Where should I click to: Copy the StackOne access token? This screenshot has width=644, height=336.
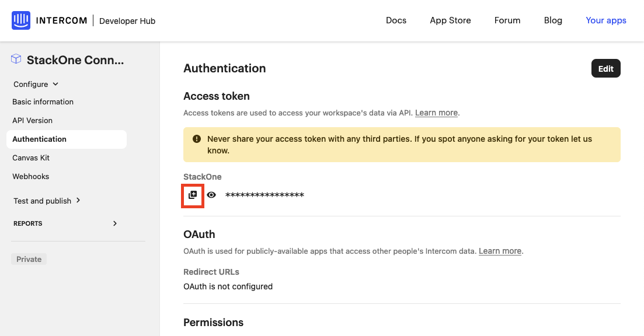[x=193, y=195]
